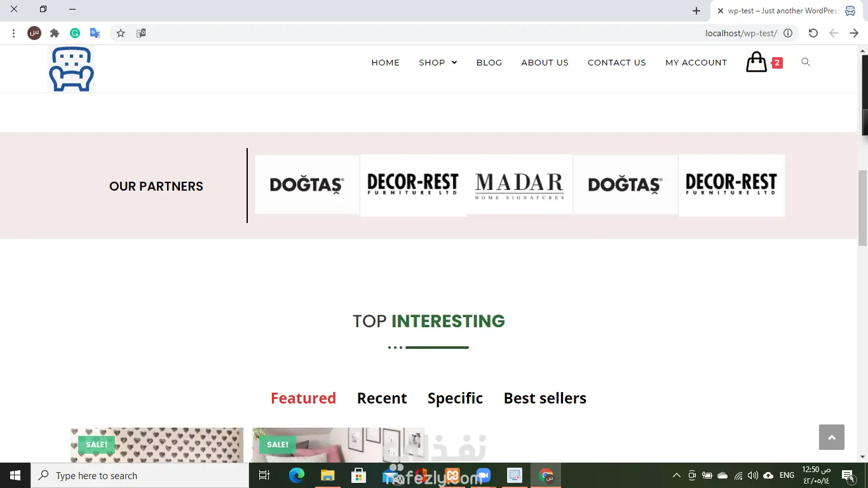Click the volume speaker tray icon
Image resolution: width=868 pixels, height=488 pixels.
tap(753, 475)
